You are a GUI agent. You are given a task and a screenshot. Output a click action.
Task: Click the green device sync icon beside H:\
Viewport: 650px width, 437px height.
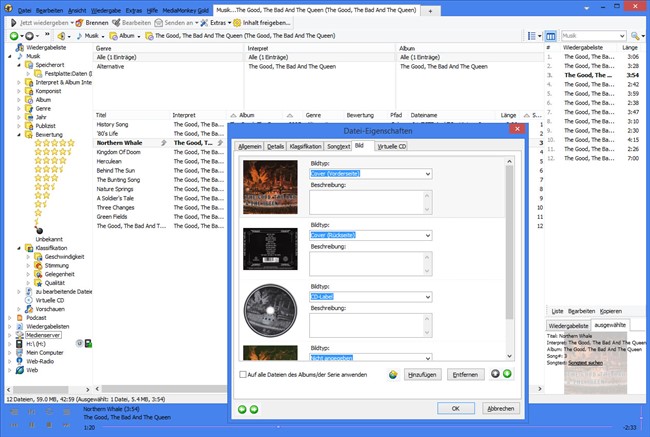click(x=88, y=343)
